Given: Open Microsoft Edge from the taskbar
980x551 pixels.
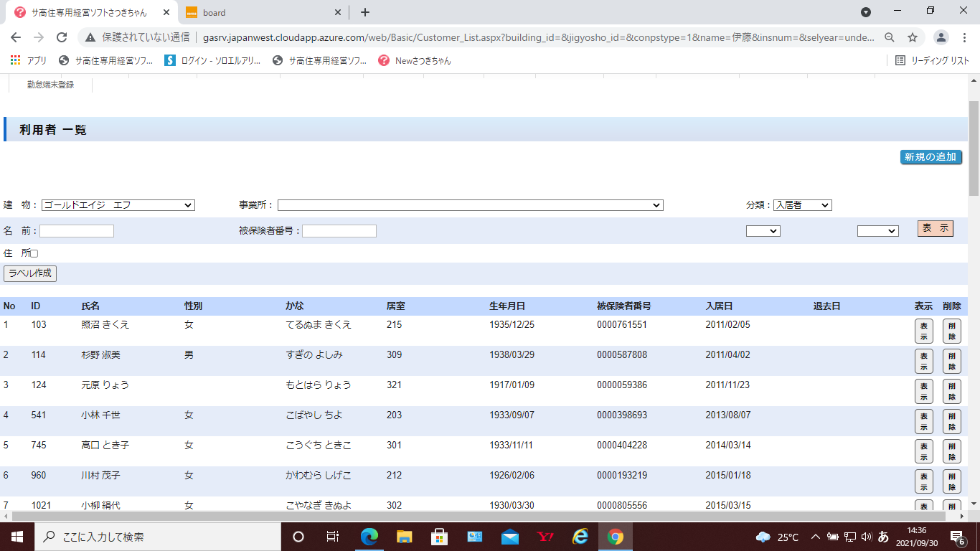Looking at the screenshot, I should [x=369, y=537].
